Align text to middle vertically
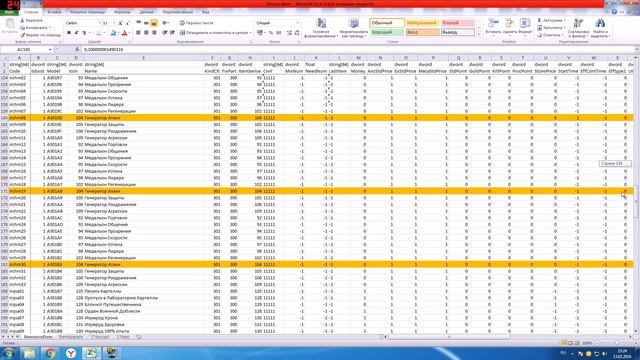The image size is (640, 360). (146, 23)
